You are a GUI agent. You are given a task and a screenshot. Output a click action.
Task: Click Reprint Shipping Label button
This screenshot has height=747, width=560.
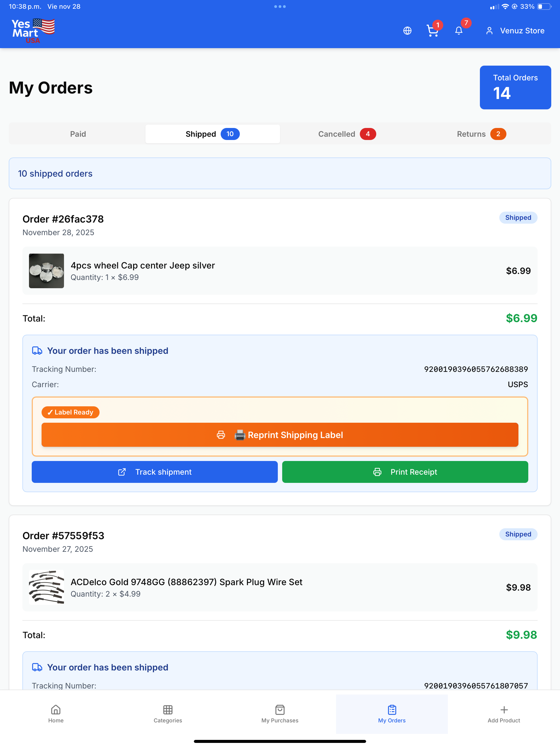pyautogui.click(x=280, y=435)
